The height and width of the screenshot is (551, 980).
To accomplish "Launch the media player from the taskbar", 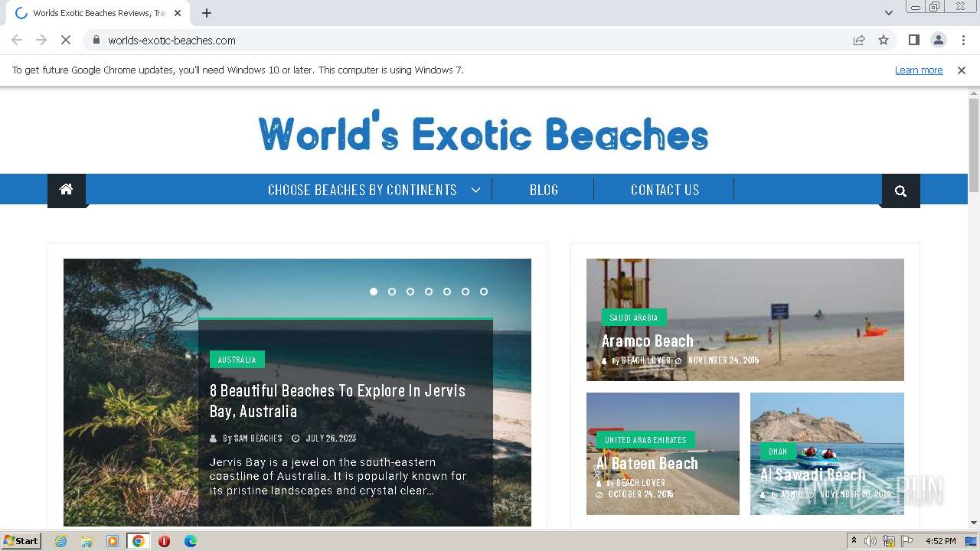I will 113,541.
